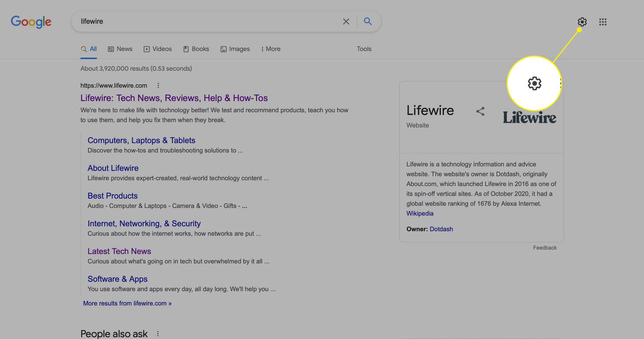The height and width of the screenshot is (339, 644).
Task: Send Feedback on the knowledge panel
Action: pos(545,248)
